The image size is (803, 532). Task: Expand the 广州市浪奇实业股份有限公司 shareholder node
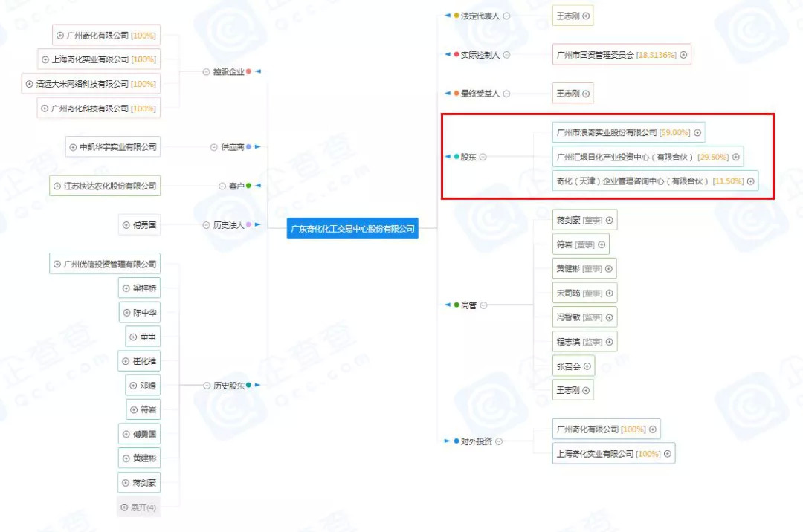(697, 132)
